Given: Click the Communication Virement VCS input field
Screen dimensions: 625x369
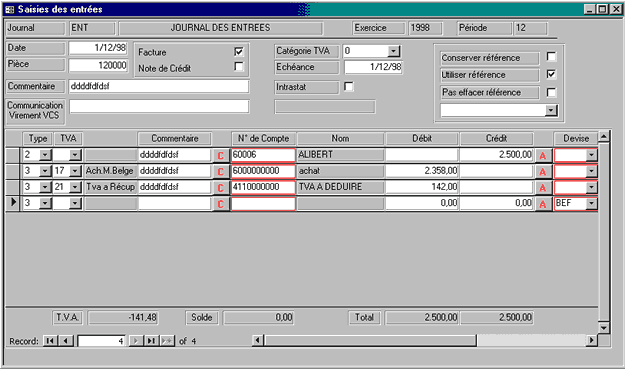Looking at the screenshot, I should (159, 106).
